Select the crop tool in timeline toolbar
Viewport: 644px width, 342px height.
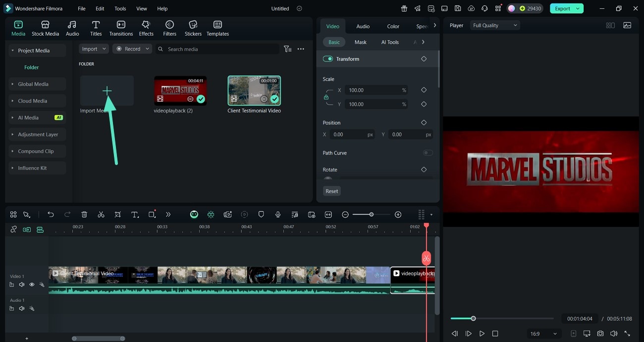[118, 215]
